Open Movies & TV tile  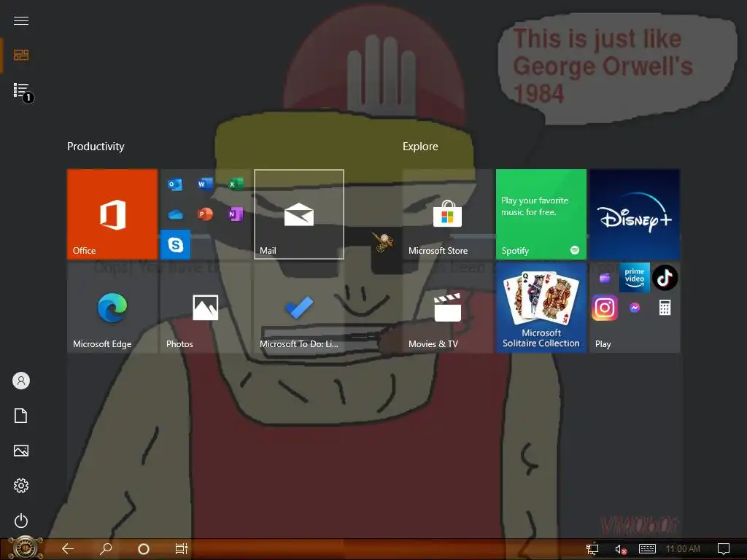coord(447,308)
